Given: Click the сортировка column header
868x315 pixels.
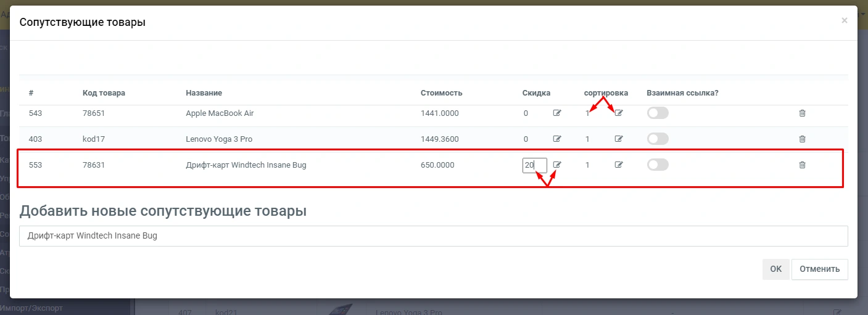Looking at the screenshot, I should coord(606,93).
